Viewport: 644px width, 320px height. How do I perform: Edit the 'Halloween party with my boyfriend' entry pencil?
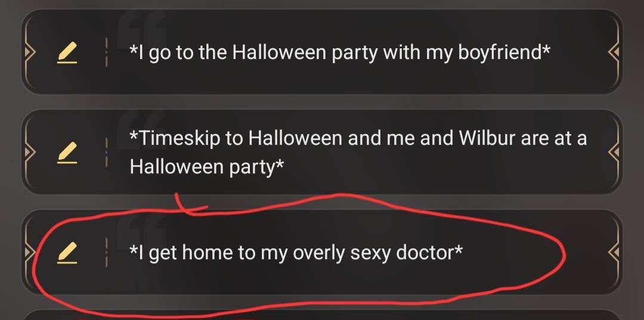point(67,52)
